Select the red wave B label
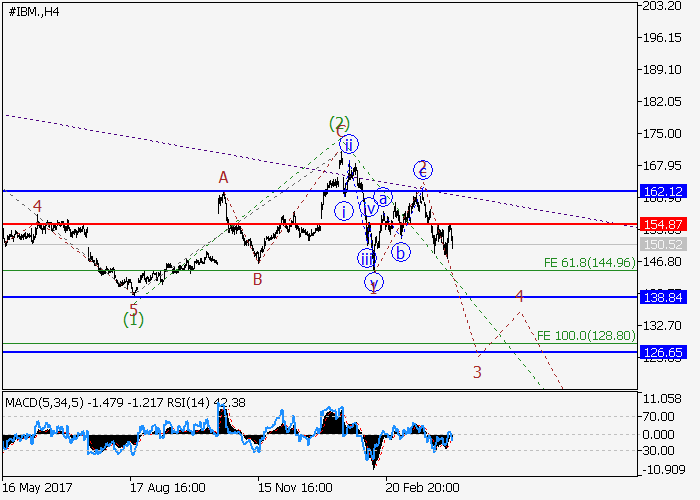 pos(257,280)
